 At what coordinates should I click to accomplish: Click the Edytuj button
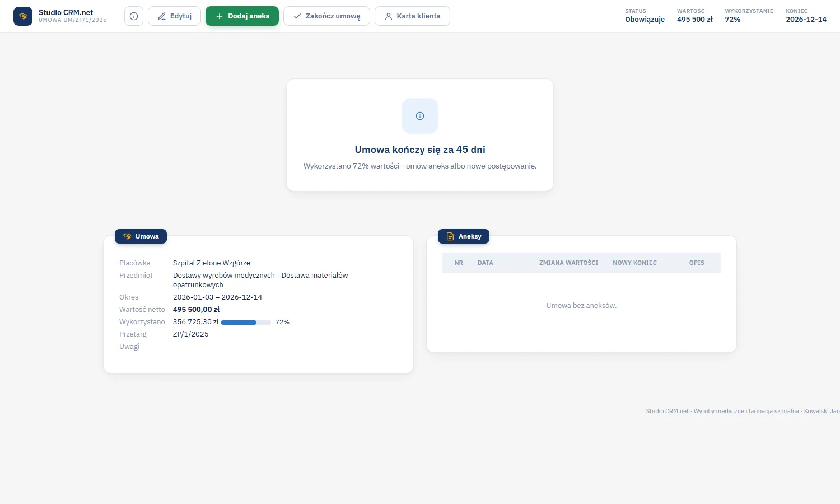[174, 16]
